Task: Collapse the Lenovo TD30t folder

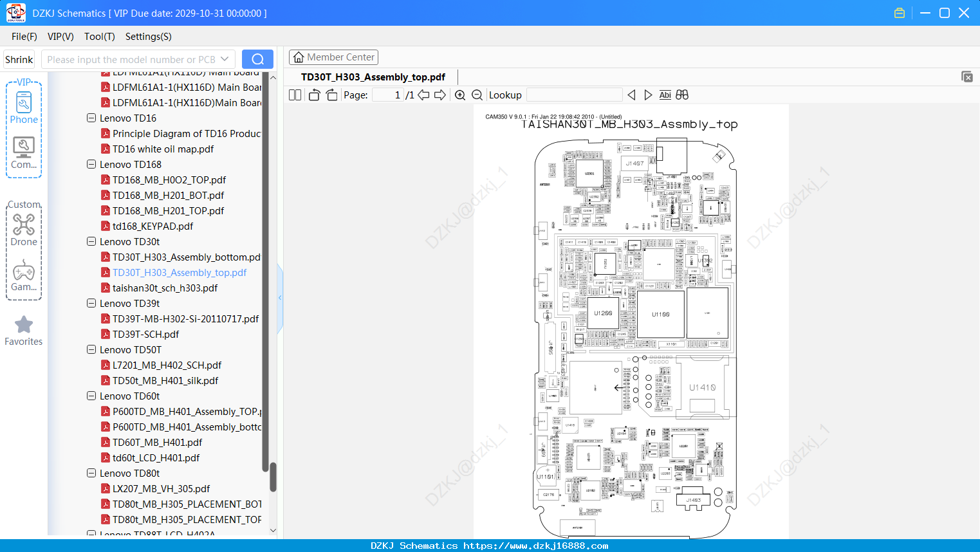Action: pyautogui.click(x=91, y=242)
